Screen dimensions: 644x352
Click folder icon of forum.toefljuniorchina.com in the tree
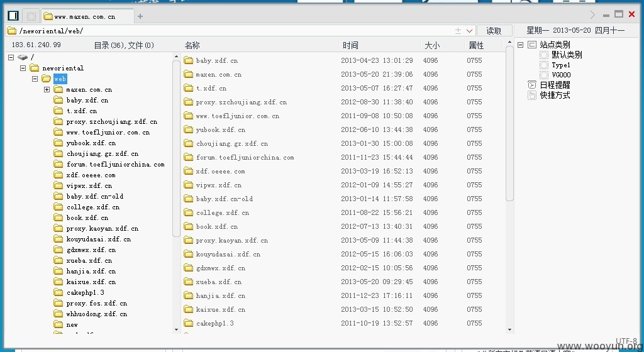tap(58, 164)
